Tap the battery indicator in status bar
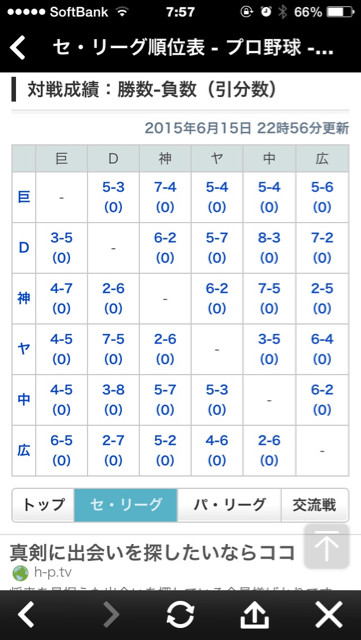Viewport: 361px width, 640px height. 339,12
